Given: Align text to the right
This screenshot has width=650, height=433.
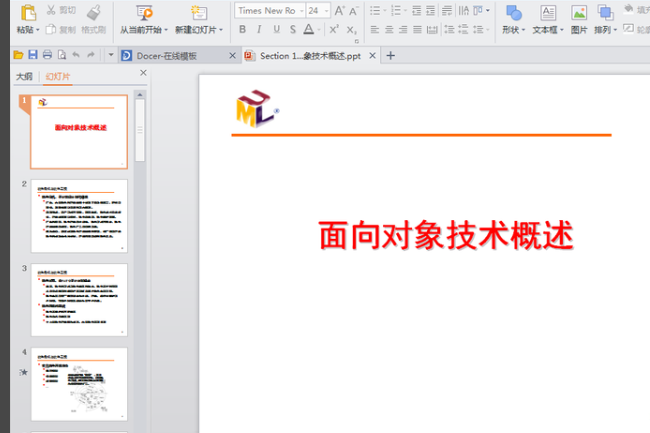Looking at the screenshot, I should tap(403, 29).
